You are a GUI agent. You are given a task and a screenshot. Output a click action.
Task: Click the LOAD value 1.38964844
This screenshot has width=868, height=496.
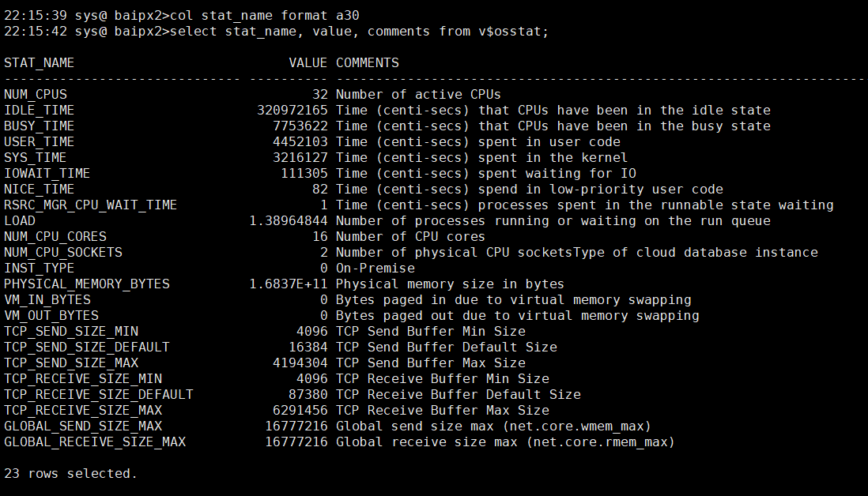288,220
